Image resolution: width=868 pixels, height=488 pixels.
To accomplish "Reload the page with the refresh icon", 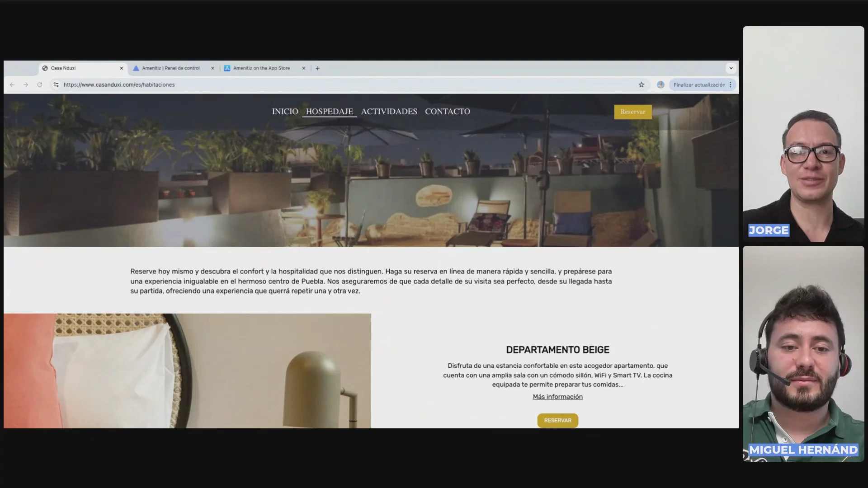I will coord(40,84).
